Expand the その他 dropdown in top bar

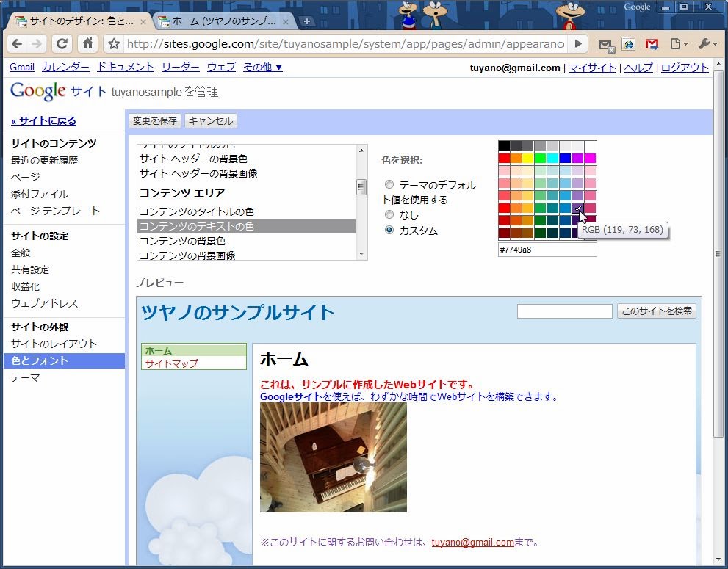tap(262, 68)
